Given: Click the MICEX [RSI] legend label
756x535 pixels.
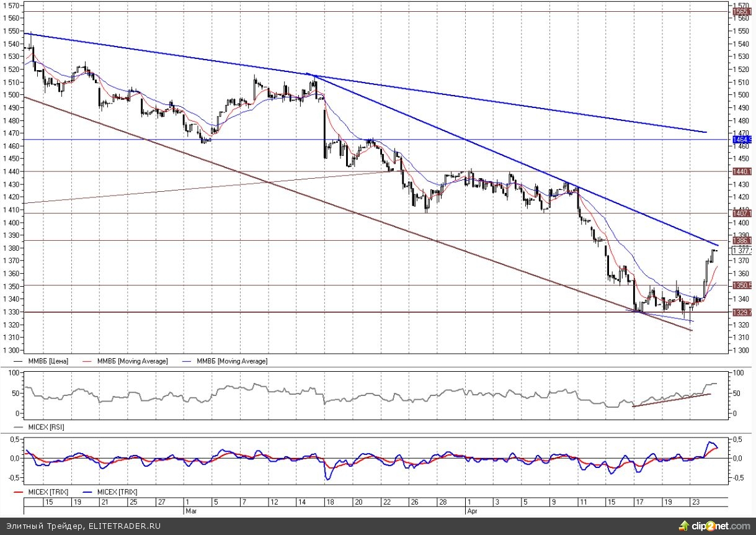Looking at the screenshot, I should click(45, 427).
